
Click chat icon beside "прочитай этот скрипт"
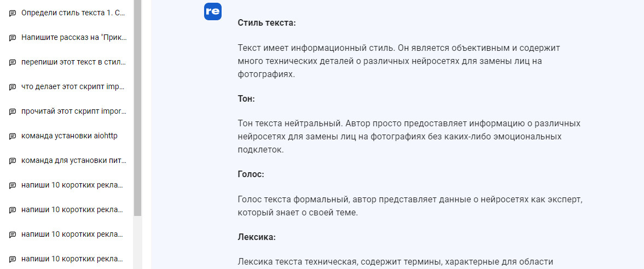(x=13, y=112)
